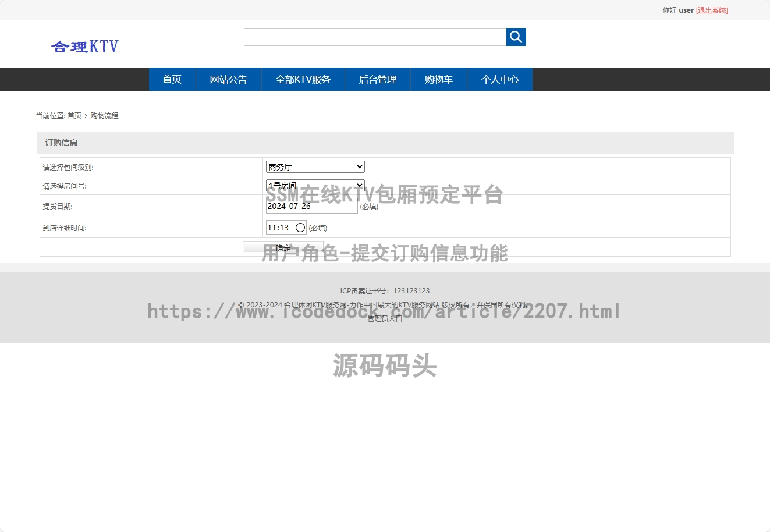Expand the 1号房间 room number dropdown
Image resolution: width=770 pixels, height=532 pixels.
pos(315,186)
